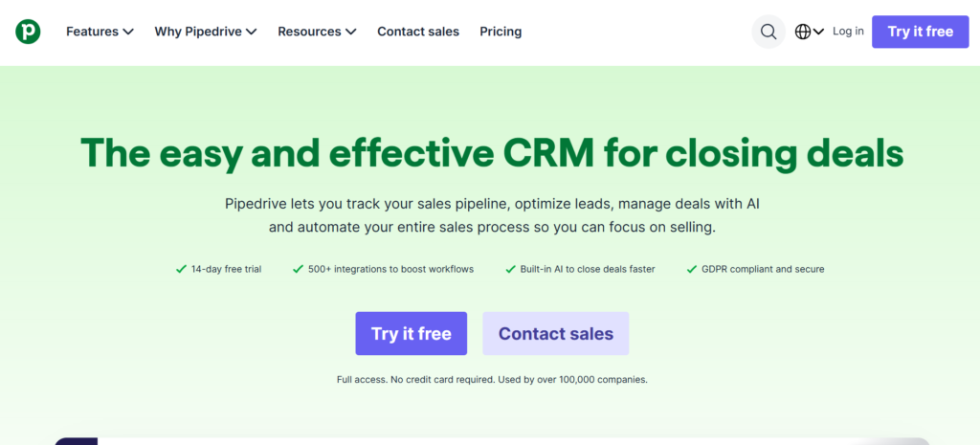The width and height of the screenshot is (980, 445).
Task: Expand the Resources menu chevron
Action: click(x=350, y=32)
